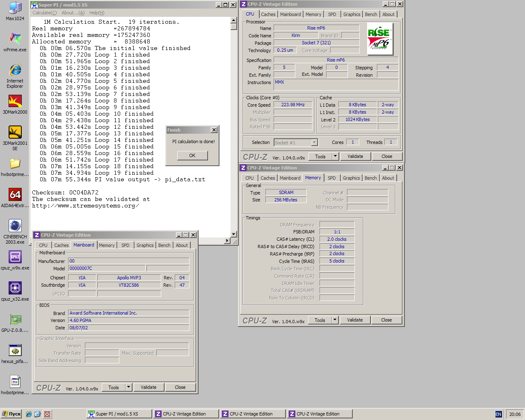Open Memory tab in top CPU-Z window

point(313,14)
